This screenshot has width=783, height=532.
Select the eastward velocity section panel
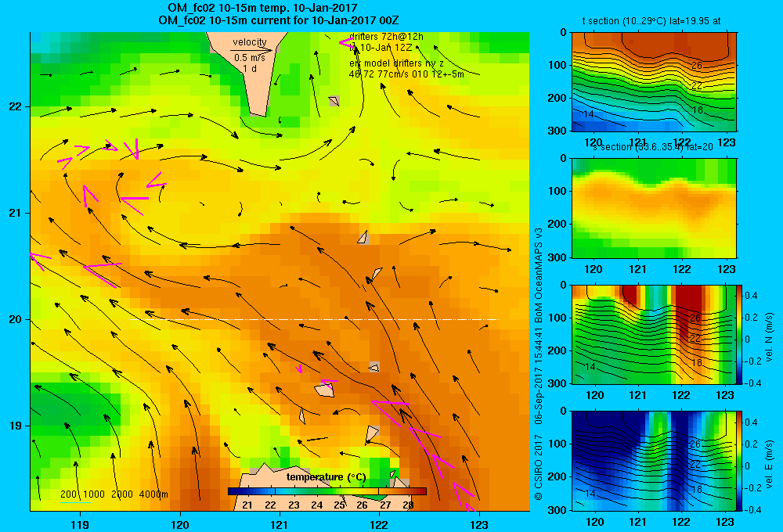tap(654, 460)
